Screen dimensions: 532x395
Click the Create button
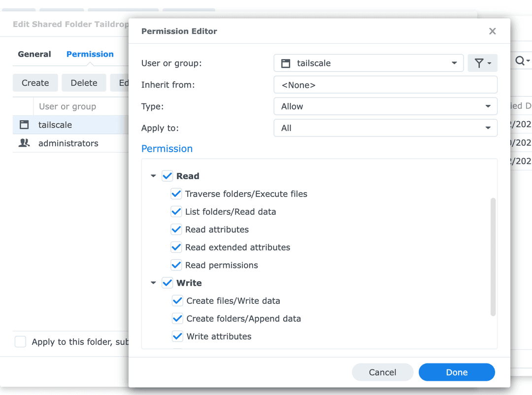coord(35,83)
